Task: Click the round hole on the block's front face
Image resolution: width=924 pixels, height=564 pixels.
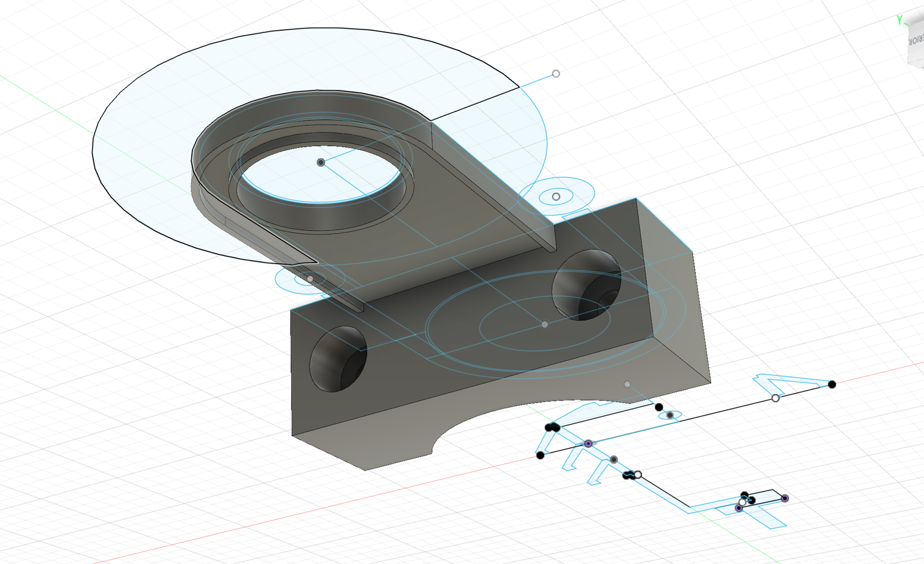Action: (x=338, y=359)
